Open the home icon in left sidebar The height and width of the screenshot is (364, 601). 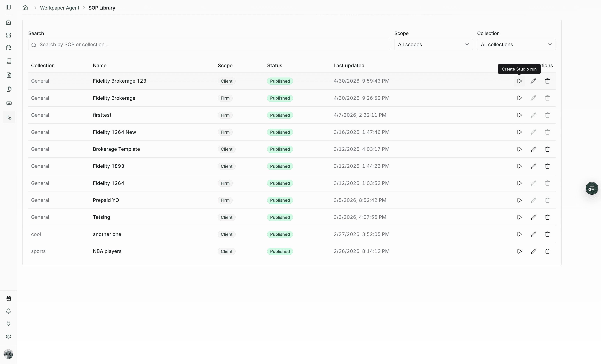click(9, 22)
